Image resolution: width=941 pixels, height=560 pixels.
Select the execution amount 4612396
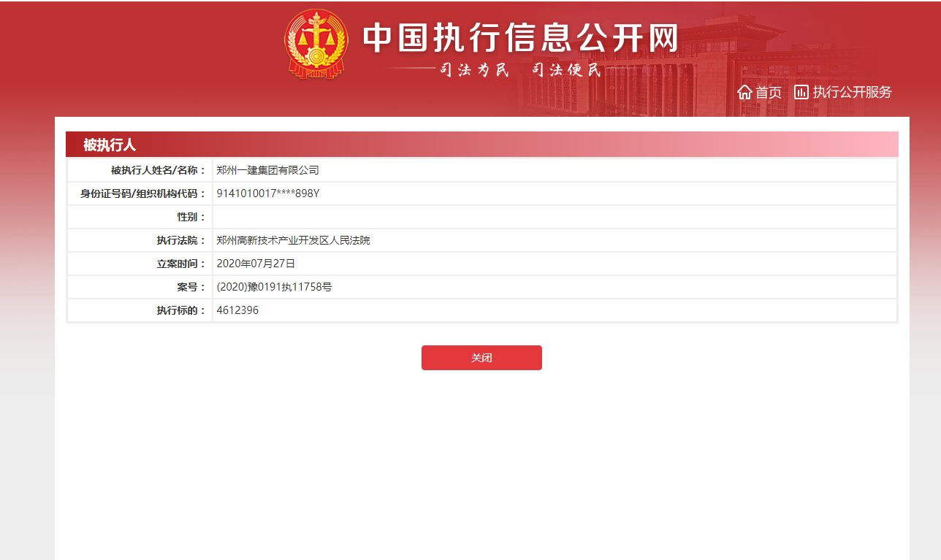(x=237, y=310)
